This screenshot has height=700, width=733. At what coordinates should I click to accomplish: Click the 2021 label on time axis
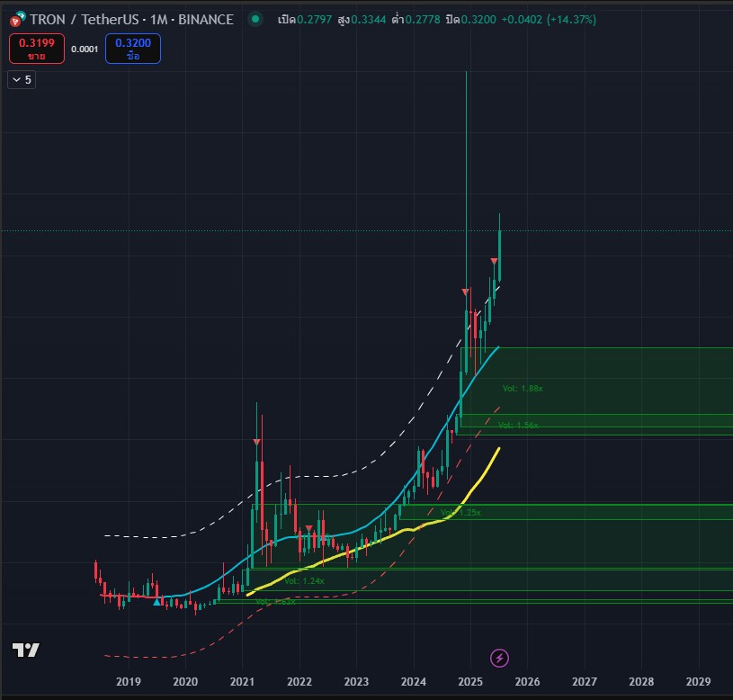pyautogui.click(x=242, y=681)
